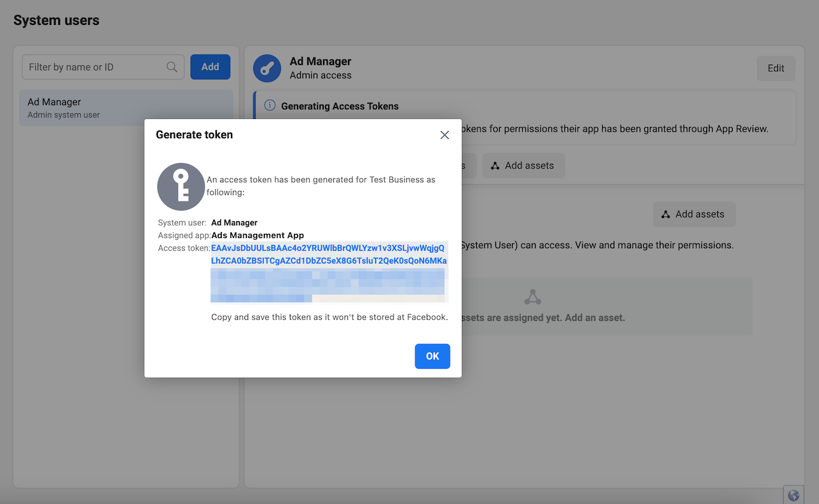
Task: Click the Admin access subtitle
Action: pyautogui.click(x=321, y=75)
